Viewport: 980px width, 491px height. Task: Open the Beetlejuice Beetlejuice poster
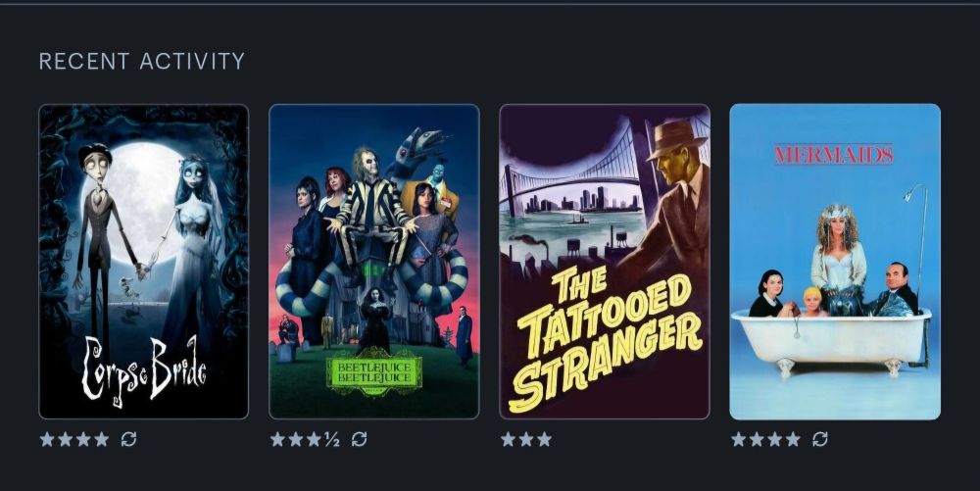pyautogui.click(x=373, y=261)
